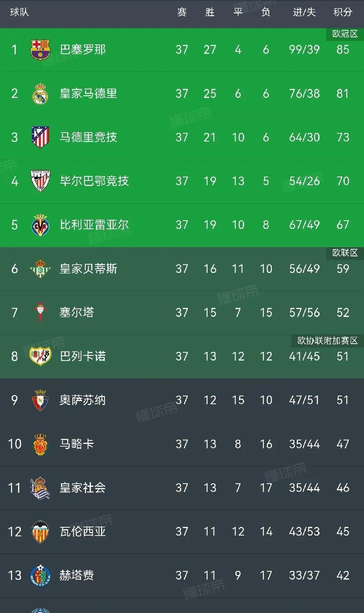Tap the Villarreal yellow crest icon
The image size is (364, 613).
click(40, 225)
